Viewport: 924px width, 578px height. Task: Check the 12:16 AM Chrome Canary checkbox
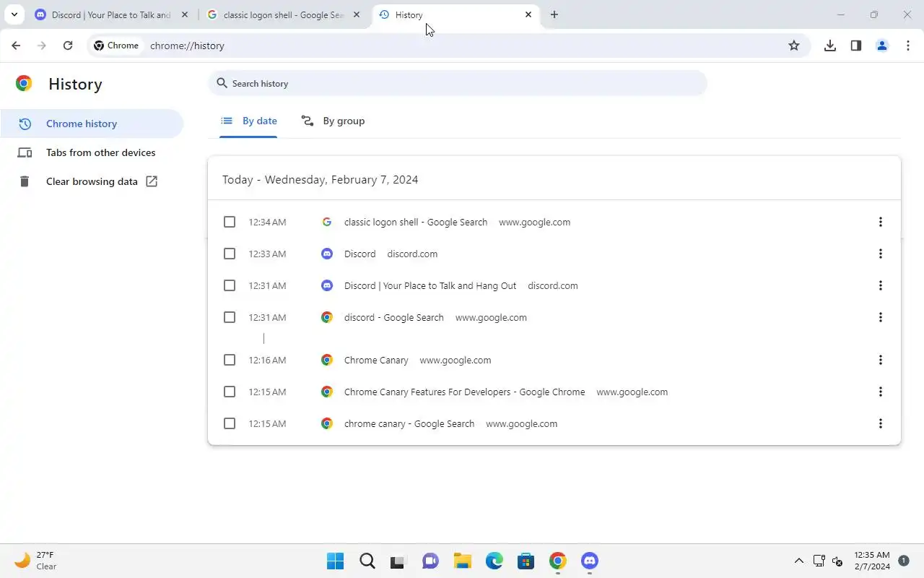tap(230, 360)
